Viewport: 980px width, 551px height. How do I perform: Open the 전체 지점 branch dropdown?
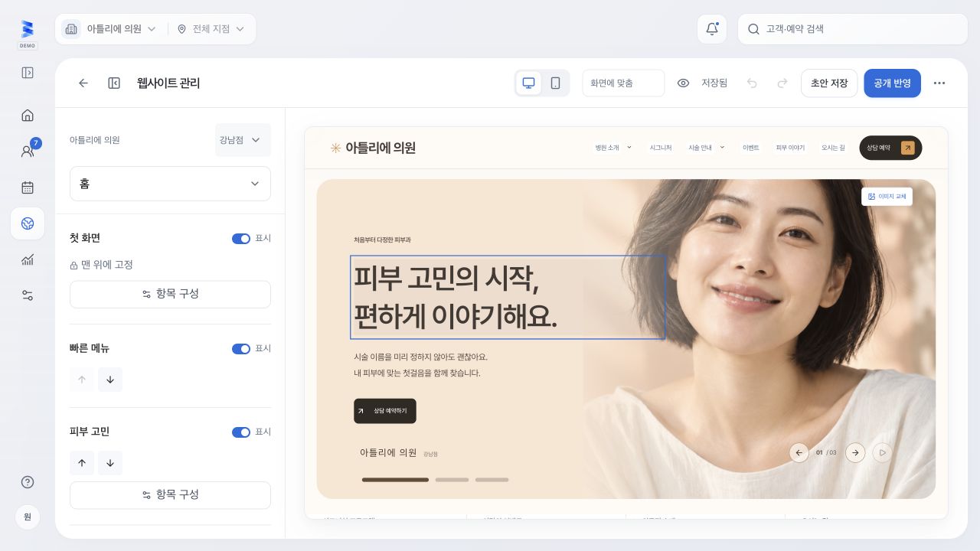tap(211, 29)
